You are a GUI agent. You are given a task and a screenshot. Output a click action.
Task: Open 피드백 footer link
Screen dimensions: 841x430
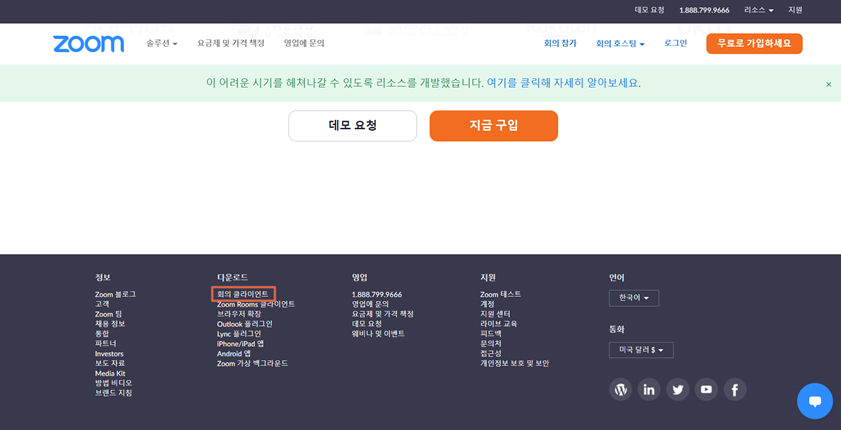(490, 333)
